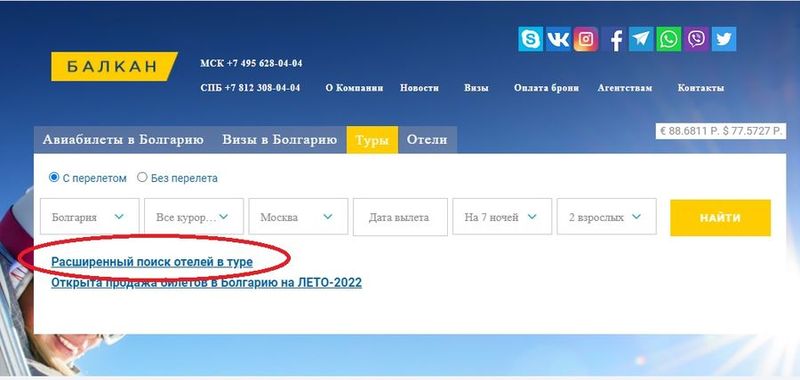Switch to the 'Авиабилеты в Болгарию' tab
The height and width of the screenshot is (380, 800).
[x=123, y=140]
